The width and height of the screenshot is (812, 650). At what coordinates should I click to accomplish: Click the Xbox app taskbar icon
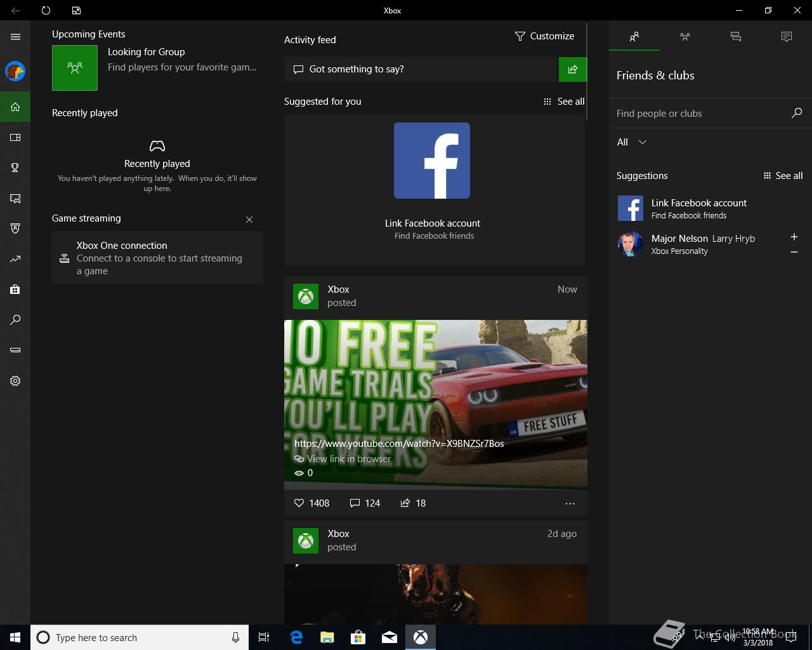point(421,637)
